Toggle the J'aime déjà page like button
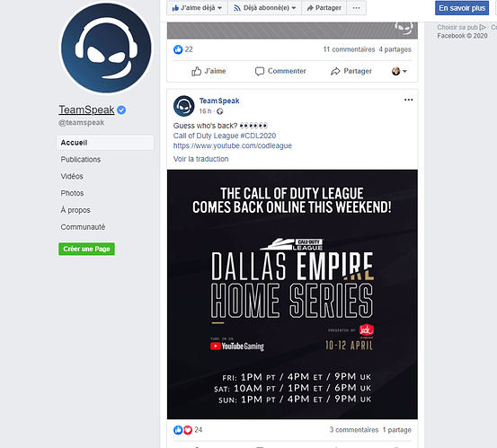This screenshot has height=448, width=497. tap(197, 7)
